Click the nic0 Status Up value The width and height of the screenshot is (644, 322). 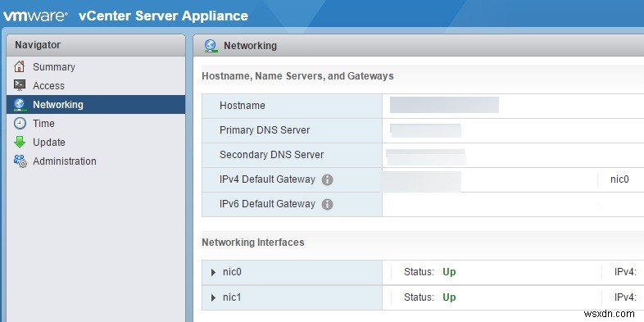coord(449,272)
